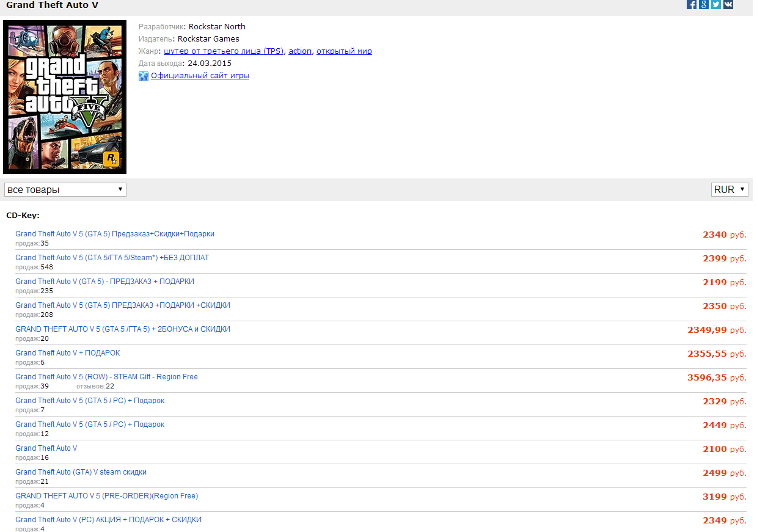The height and width of the screenshot is (532, 757).
Task: Share page on Facebook icon
Action: point(692,4)
